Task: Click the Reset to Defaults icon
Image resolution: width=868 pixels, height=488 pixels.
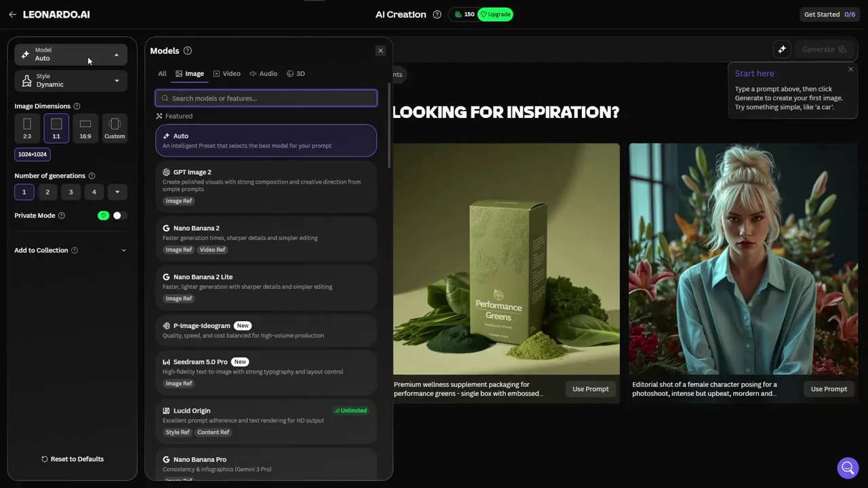Action: click(x=45, y=460)
